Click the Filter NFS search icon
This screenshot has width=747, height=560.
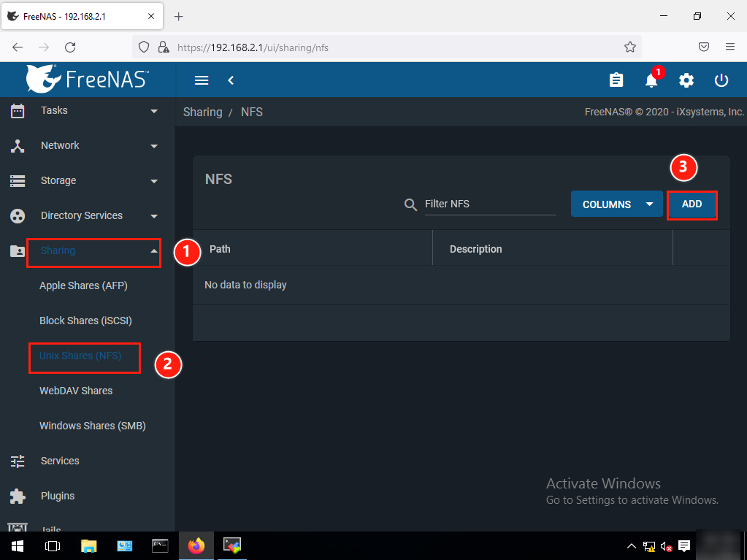pyautogui.click(x=410, y=204)
